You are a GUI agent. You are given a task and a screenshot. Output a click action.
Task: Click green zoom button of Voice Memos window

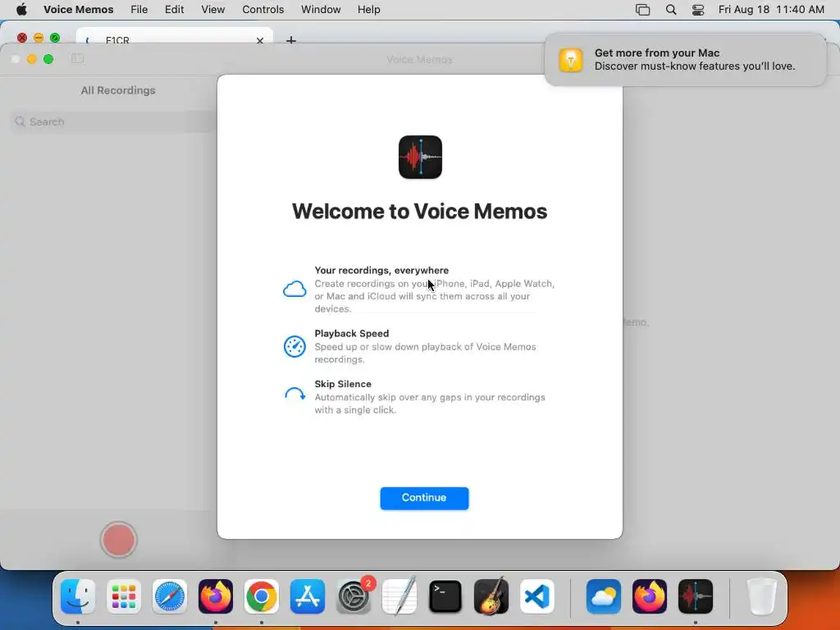pyautogui.click(x=48, y=59)
